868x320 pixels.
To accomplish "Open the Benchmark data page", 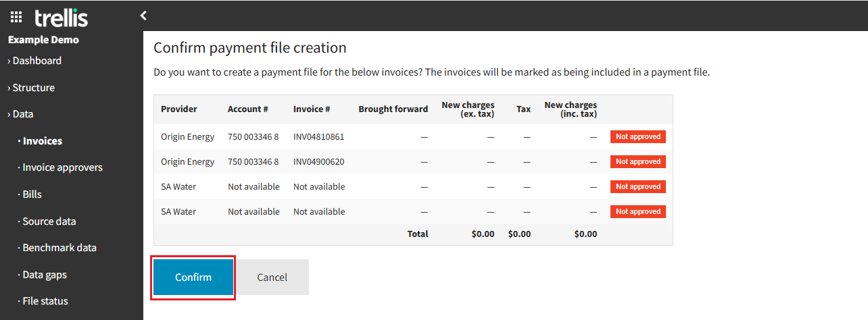I will click(59, 248).
